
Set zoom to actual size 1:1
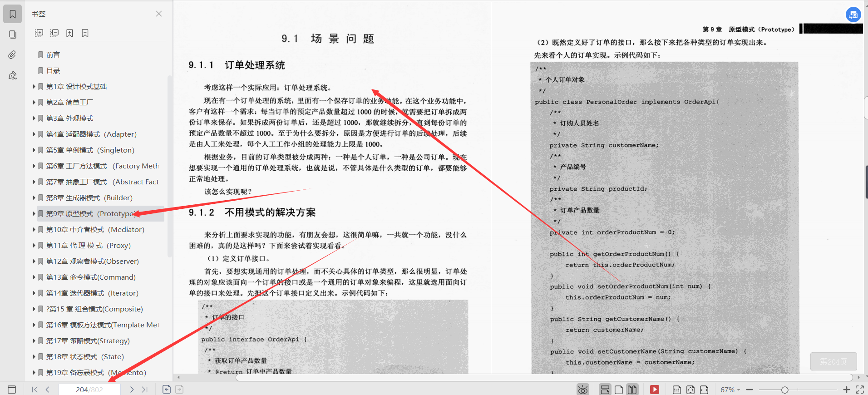pos(676,390)
